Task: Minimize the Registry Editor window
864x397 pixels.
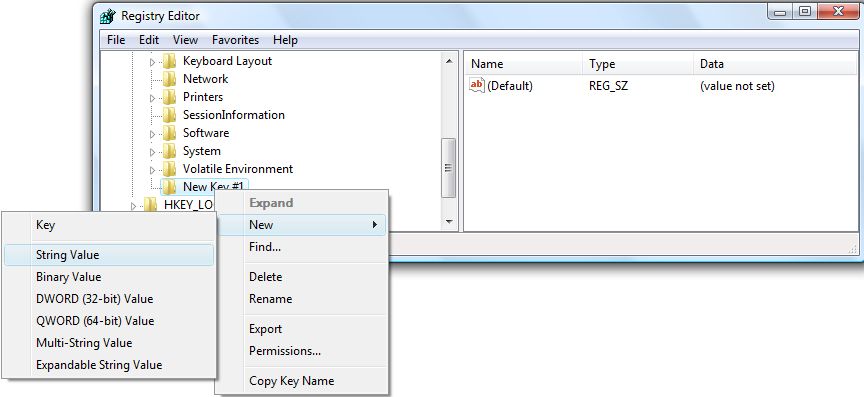Action: tap(779, 12)
